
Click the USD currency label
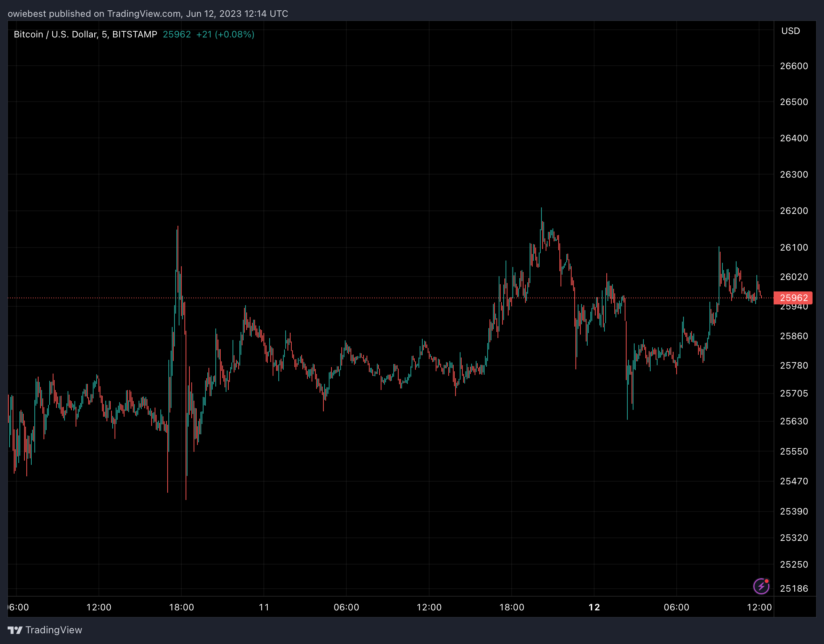pos(790,31)
